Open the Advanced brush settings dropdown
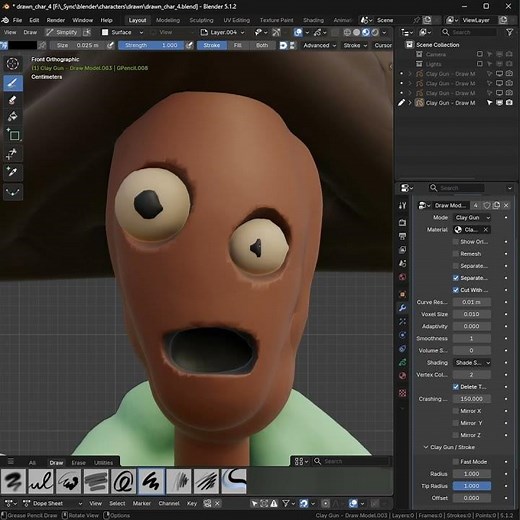Viewport: 520px width, 520px height. click(x=319, y=45)
